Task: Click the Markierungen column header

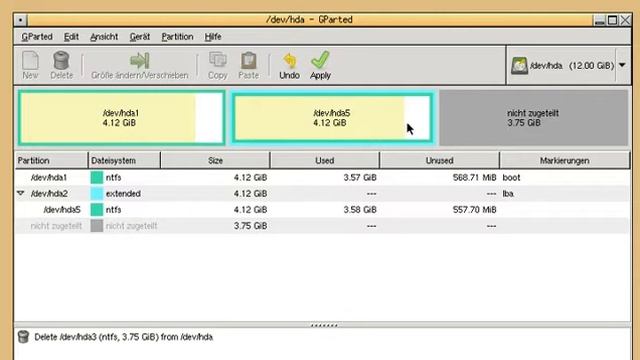Action: tap(564, 160)
